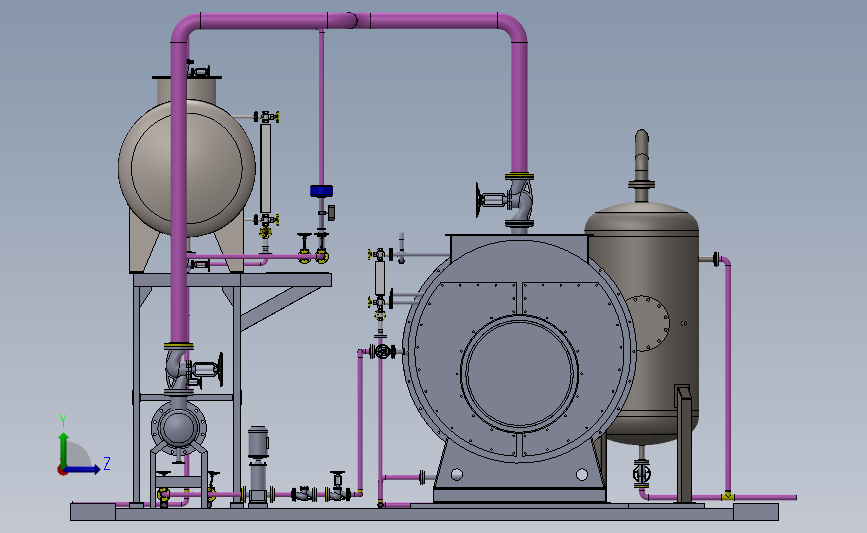The width and height of the screenshot is (867, 533).
Task: Select the horizontal cylindrical tank on the platform
Action: pyautogui.click(x=187, y=168)
